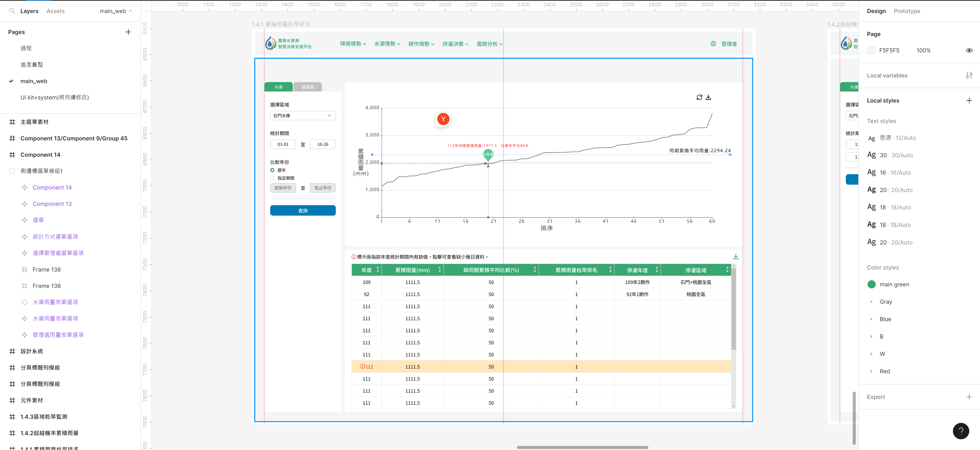Screen dimensions: 980x450
Task: Click the 迄止年份 button field
Action: coord(323,188)
